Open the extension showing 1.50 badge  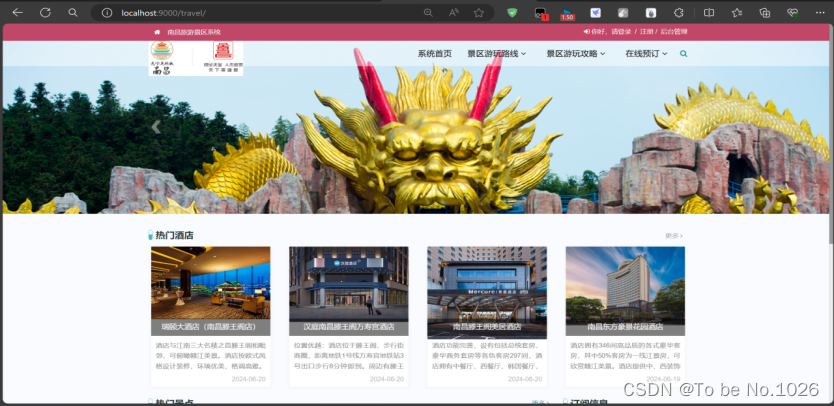pyautogui.click(x=567, y=14)
